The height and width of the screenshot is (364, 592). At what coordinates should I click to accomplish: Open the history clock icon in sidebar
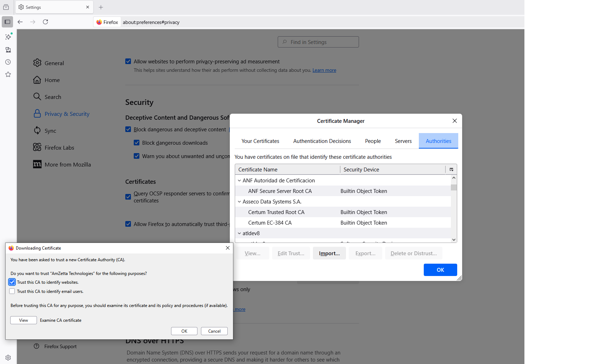(8, 62)
